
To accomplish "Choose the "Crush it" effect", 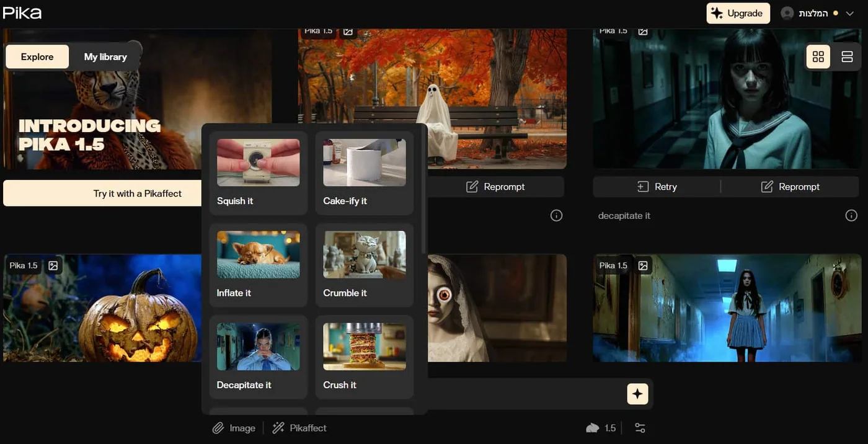I will pos(365,357).
